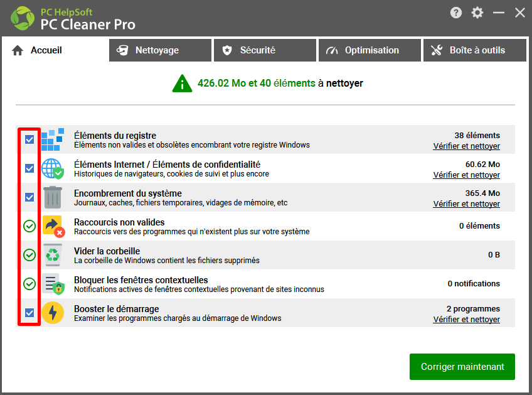Click the Bloquer les fenêtres contextuelles title

tap(141, 280)
